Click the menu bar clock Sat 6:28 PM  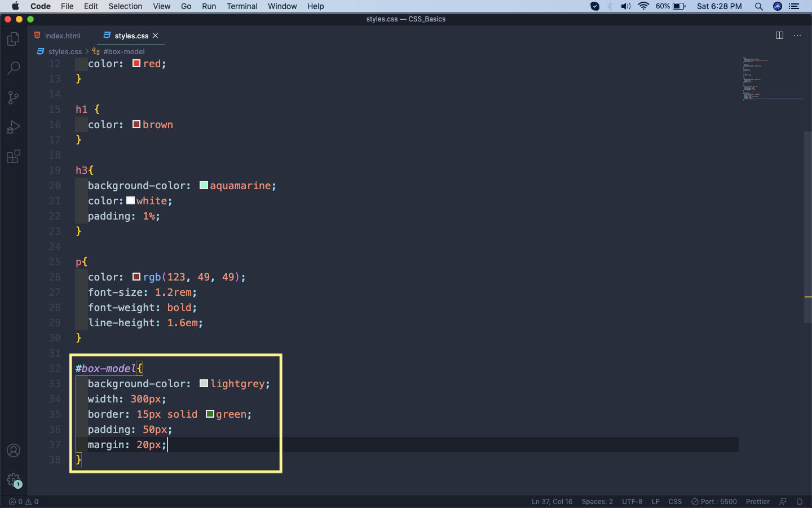pyautogui.click(x=719, y=6)
